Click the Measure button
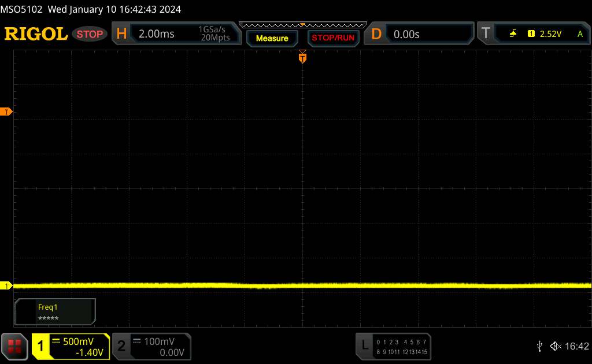592x364 pixels. click(272, 39)
